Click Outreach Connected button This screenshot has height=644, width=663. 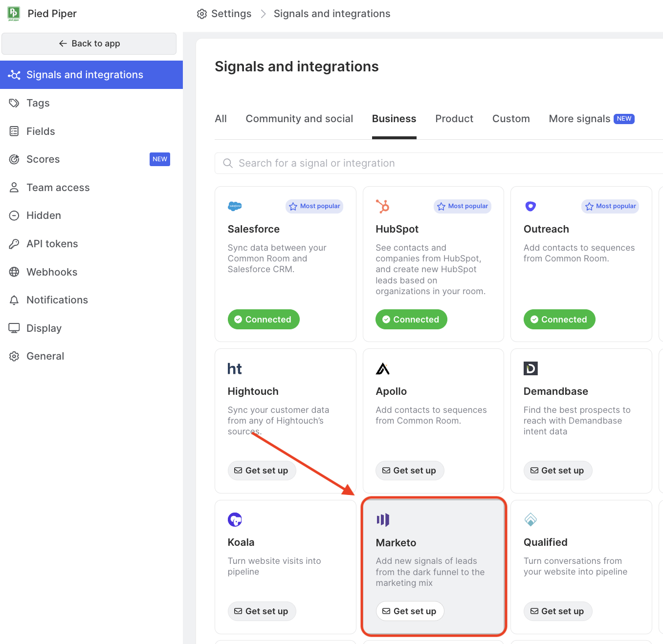click(x=559, y=319)
